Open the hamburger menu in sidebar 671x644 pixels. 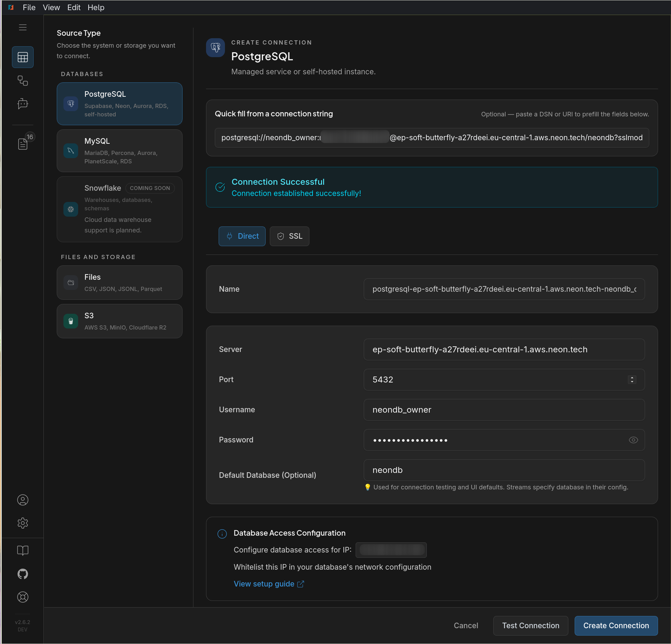tap(23, 27)
